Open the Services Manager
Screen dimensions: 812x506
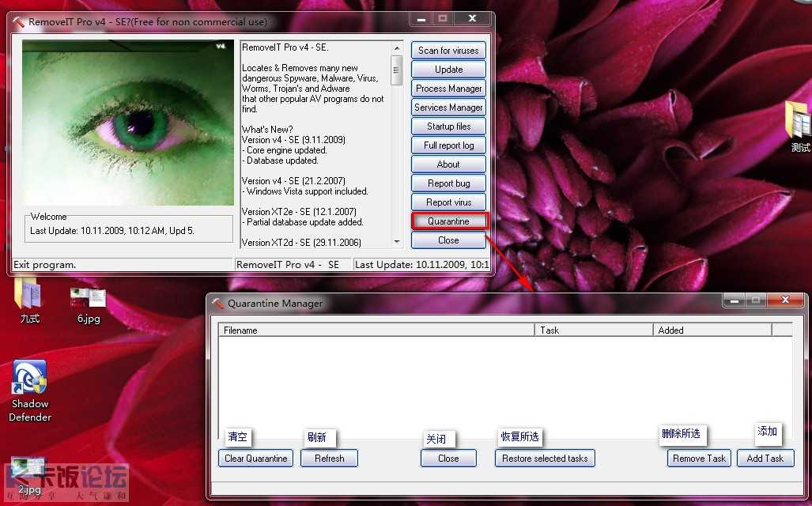click(x=448, y=108)
